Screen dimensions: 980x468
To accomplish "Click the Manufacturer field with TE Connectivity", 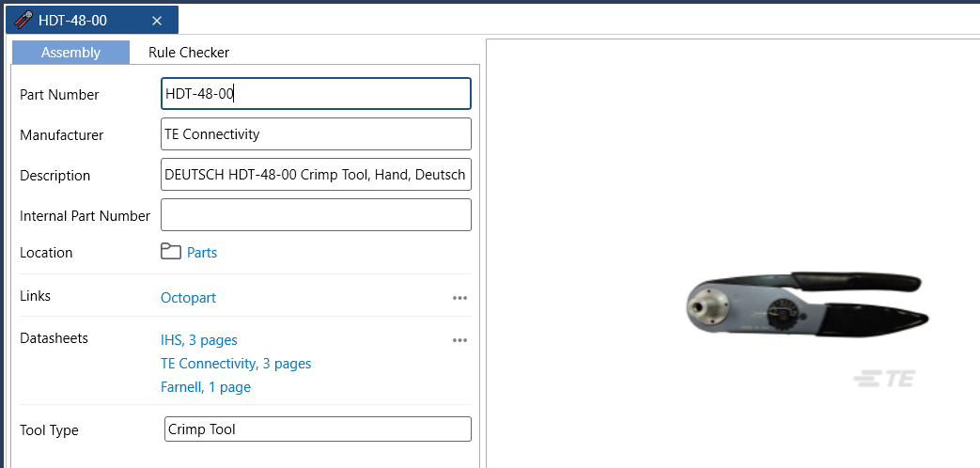I will coord(316,133).
